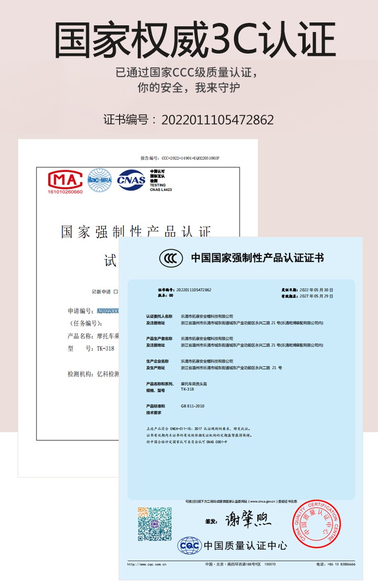Click the headline 国家权威3C认证
This screenshot has height=588, width=378.
(196, 39)
